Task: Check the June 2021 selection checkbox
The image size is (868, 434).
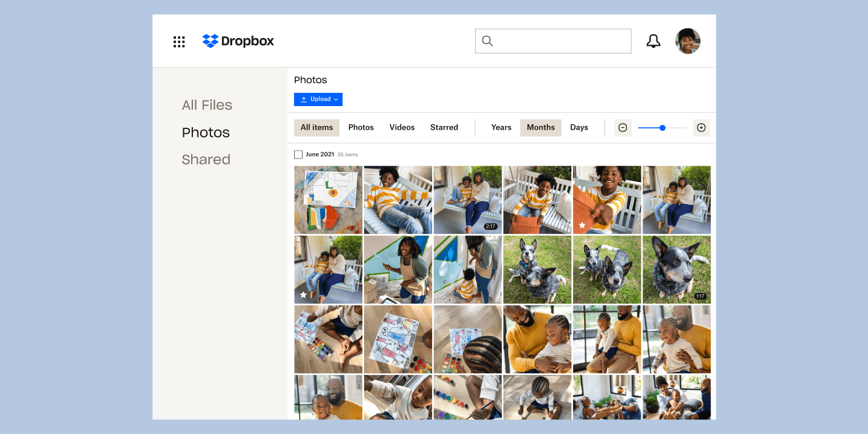Action: [x=298, y=154]
